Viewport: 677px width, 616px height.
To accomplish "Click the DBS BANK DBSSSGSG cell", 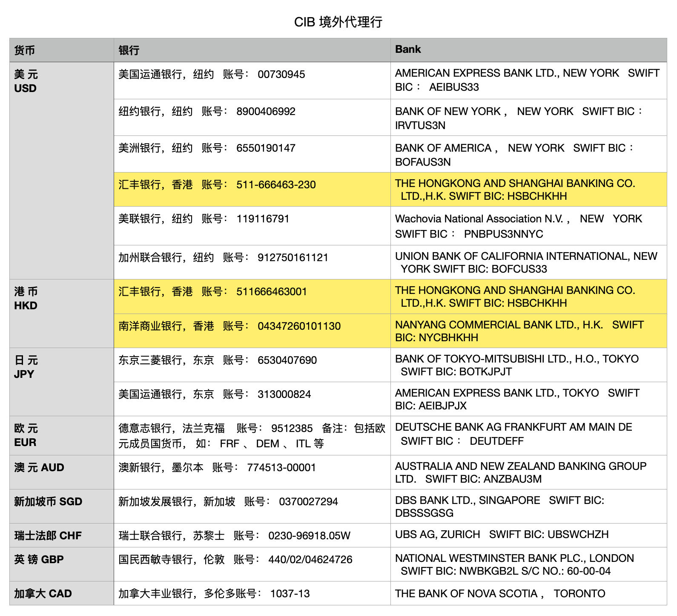I will tap(528, 507).
